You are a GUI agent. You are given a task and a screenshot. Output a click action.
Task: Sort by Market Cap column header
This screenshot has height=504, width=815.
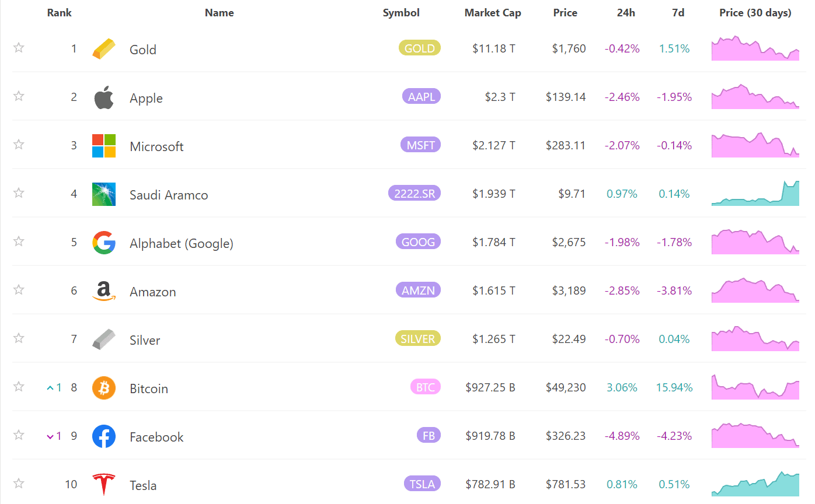point(493,13)
